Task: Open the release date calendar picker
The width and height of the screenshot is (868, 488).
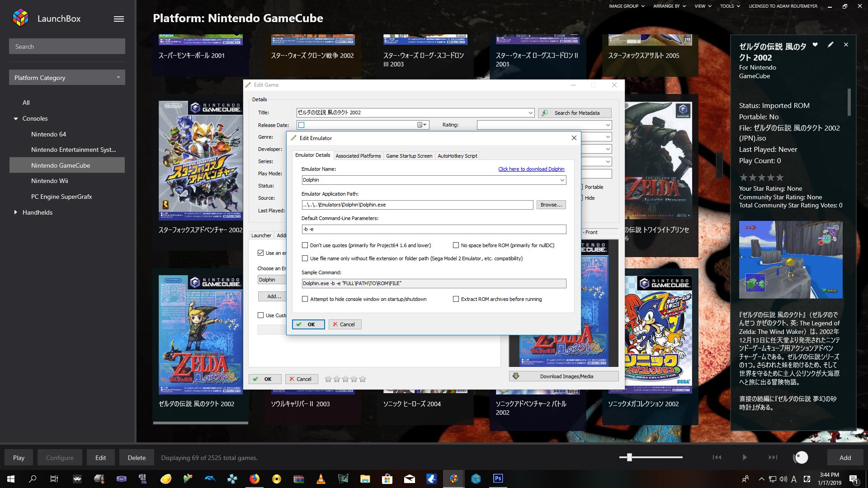Action: (422, 125)
